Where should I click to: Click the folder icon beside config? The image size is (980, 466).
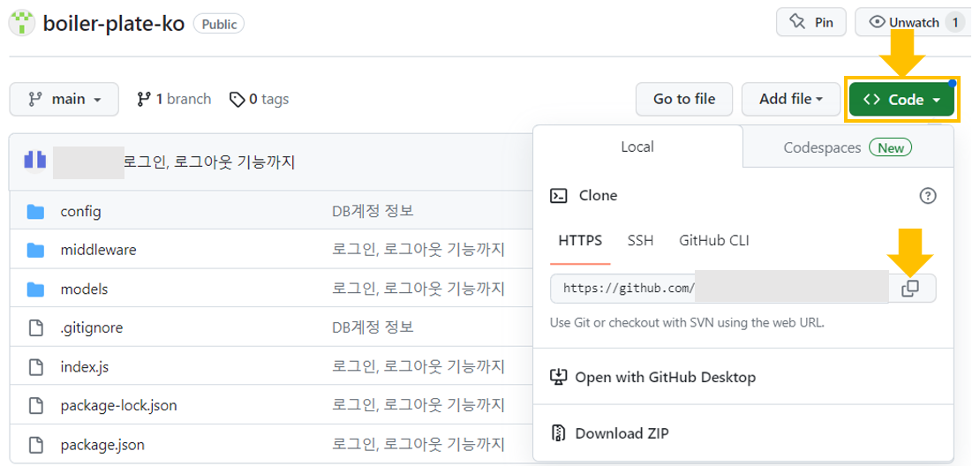tap(35, 212)
